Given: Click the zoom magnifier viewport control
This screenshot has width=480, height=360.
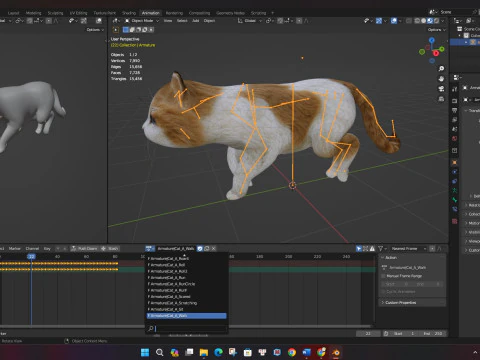Looking at the screenshot, I should click(441, 69).
